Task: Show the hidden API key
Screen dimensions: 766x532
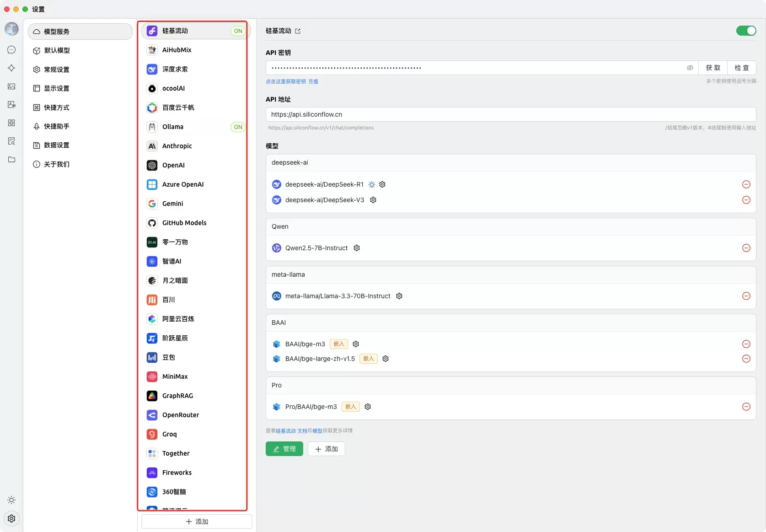Action: [x=690, y=68]
